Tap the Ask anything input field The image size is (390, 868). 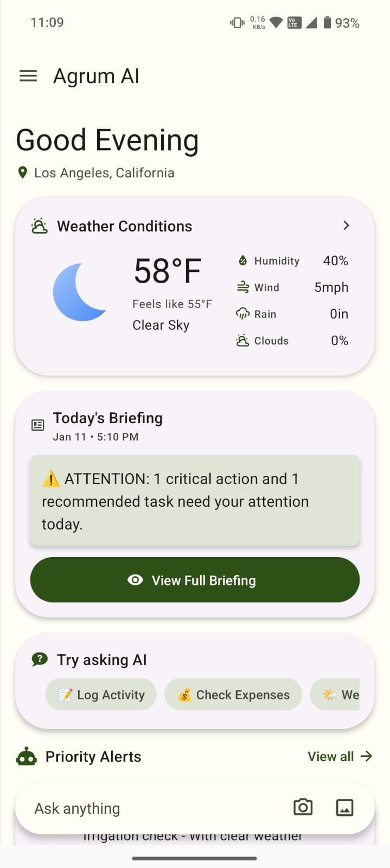pos(136,808)
